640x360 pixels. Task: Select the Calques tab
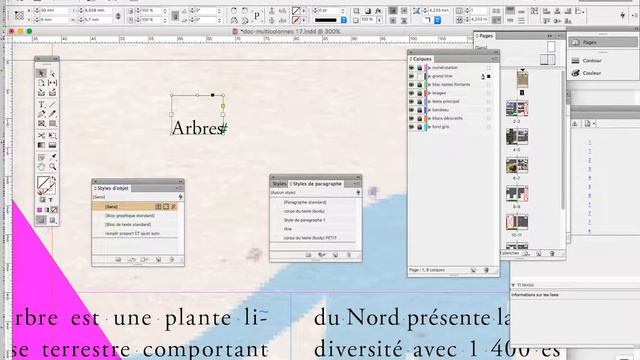click(421, 59)
